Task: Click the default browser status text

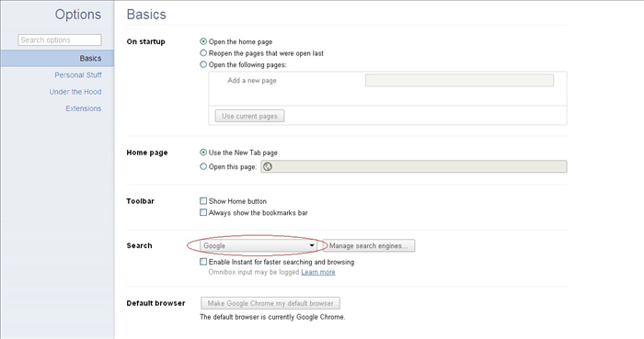Action: (x=272, y=317)
